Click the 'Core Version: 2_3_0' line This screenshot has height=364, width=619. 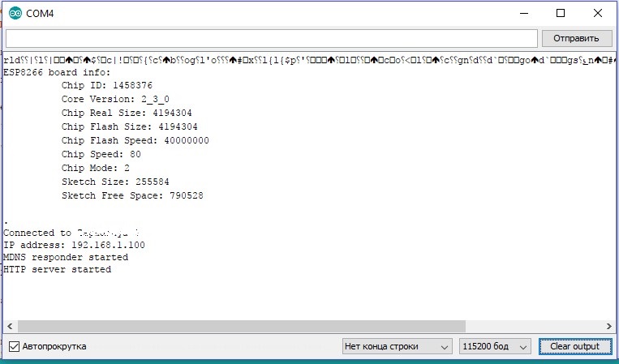coord(115,99)
